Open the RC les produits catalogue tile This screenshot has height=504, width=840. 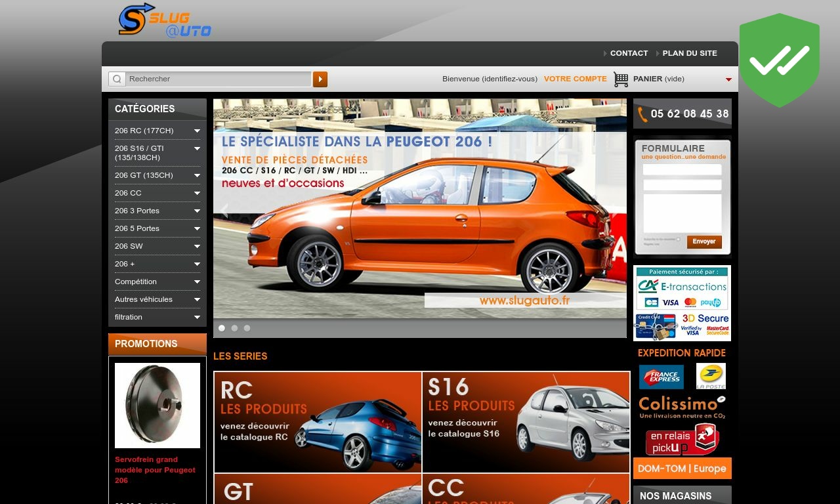coord(318,422)
